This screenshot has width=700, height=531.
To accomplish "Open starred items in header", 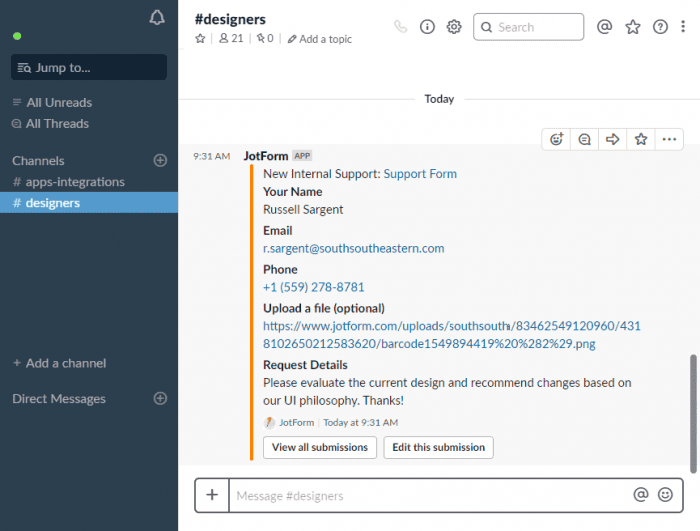I will (x=632, y=27).
